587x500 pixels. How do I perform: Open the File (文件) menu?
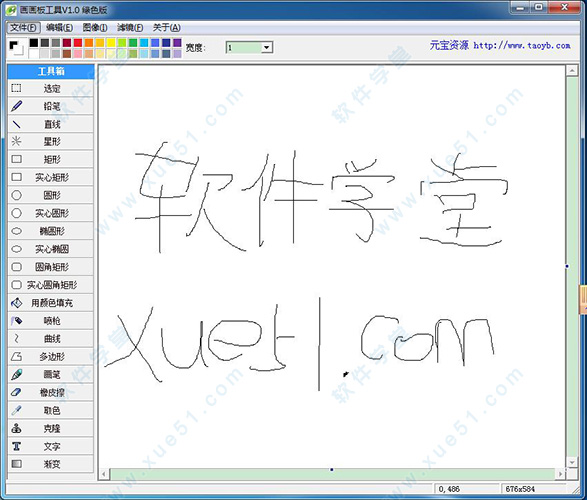23,28
